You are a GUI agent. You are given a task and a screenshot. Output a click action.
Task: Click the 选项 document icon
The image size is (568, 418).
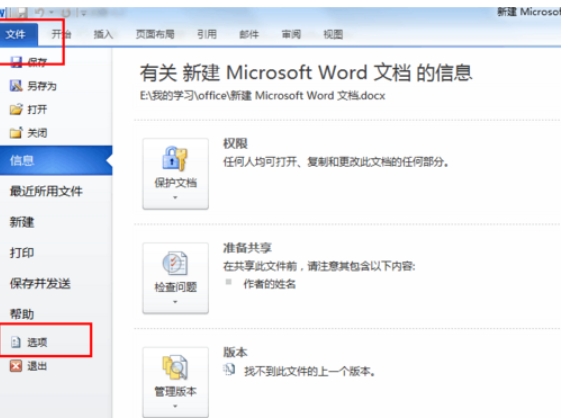pyautogui.click(x=16, y=342)
